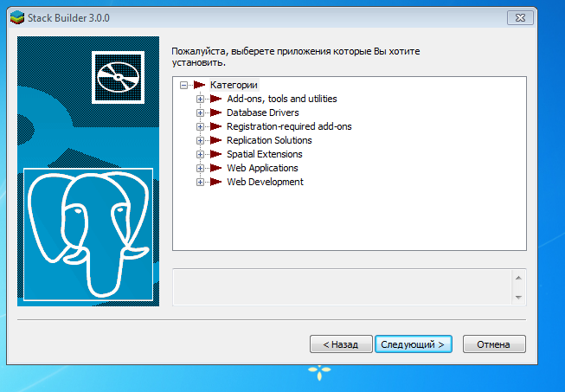Expand the Web Applications category
This screenshot has height=392, width=565.
201,168
